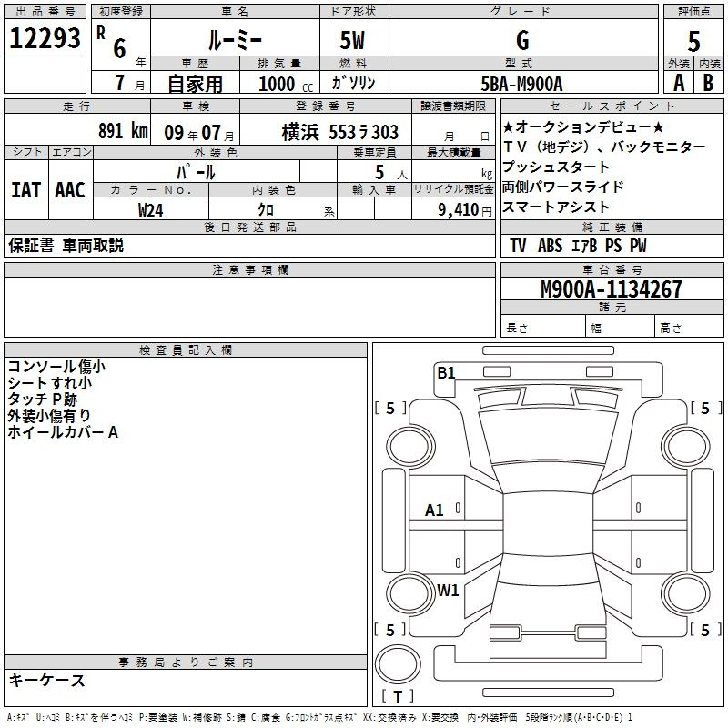
Task: Select the 車台番号 header
Action: (x=612, y=269)
